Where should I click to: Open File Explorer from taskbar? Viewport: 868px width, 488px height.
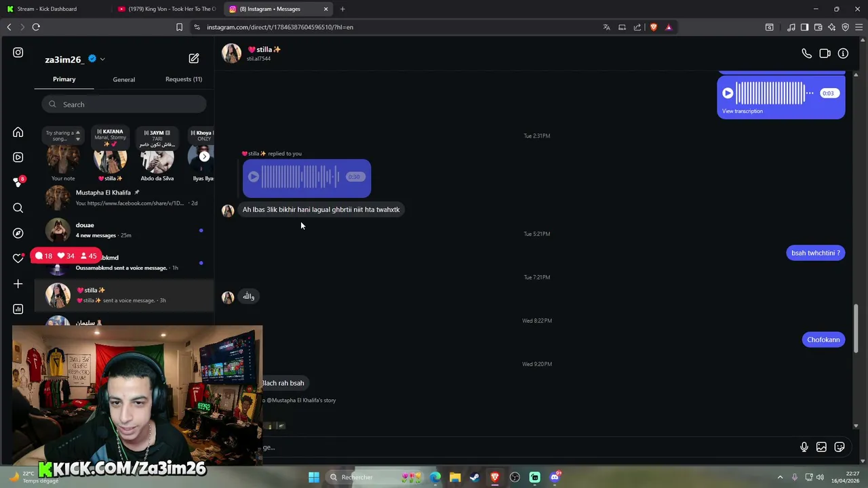pyautogui.click(x=455, y=477)
